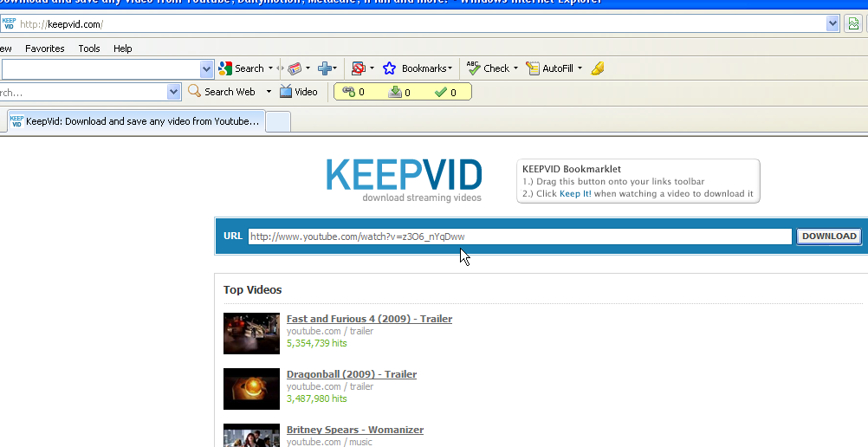
Task: Open Bookmarks star in Google toolbar
Action: click(390, 68)
